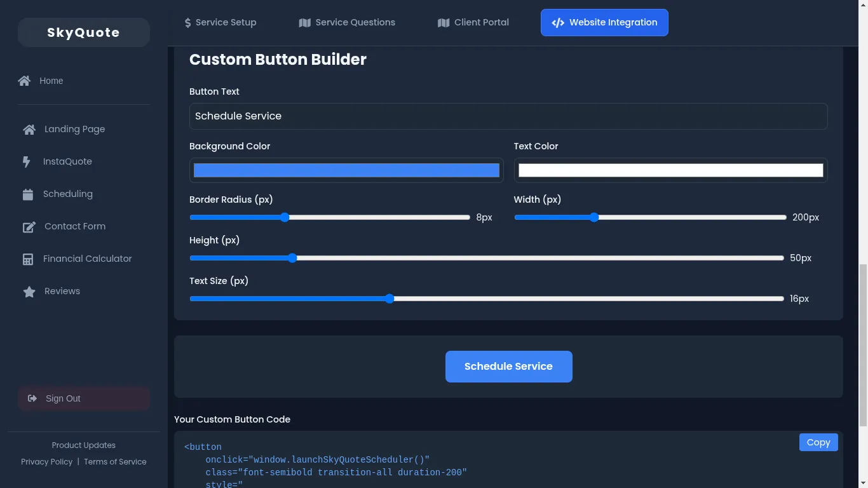Open Scheduling in the sidebar
The height and width of the screenshot is (488, 868).
[84, 194]
